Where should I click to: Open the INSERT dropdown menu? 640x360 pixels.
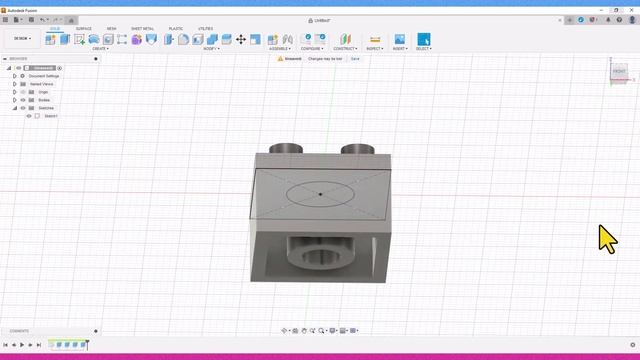400,49
